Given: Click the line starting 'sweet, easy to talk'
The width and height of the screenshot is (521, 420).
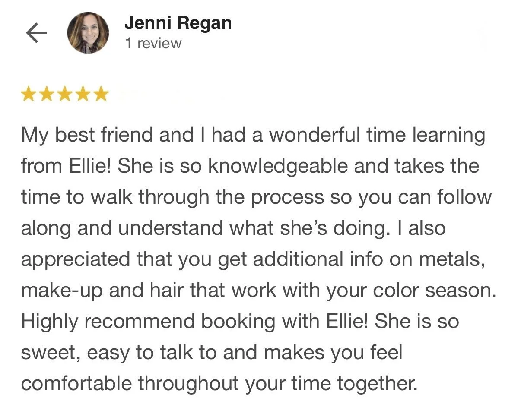Looking at the screenshot, I should click(x=212, y=353).
